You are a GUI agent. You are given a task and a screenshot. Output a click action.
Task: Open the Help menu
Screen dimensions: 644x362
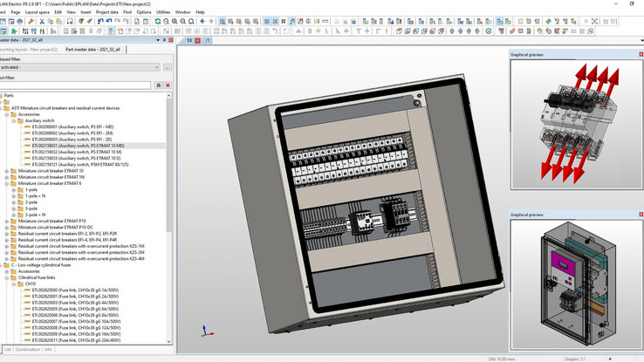(x=200, y=12)
